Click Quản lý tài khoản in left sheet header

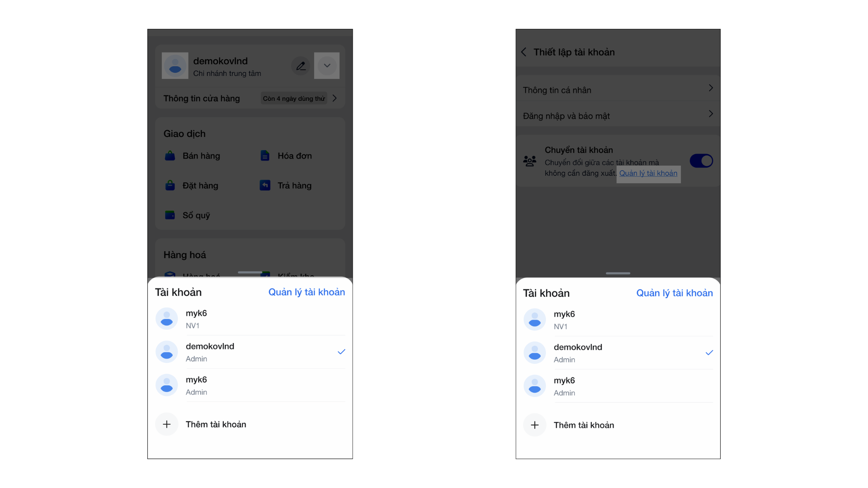307,292
